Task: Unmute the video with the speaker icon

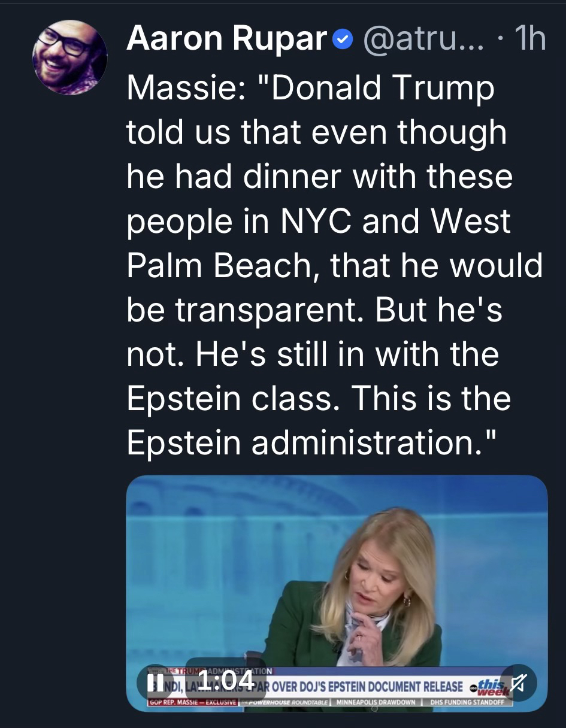Action: point(518,682)
